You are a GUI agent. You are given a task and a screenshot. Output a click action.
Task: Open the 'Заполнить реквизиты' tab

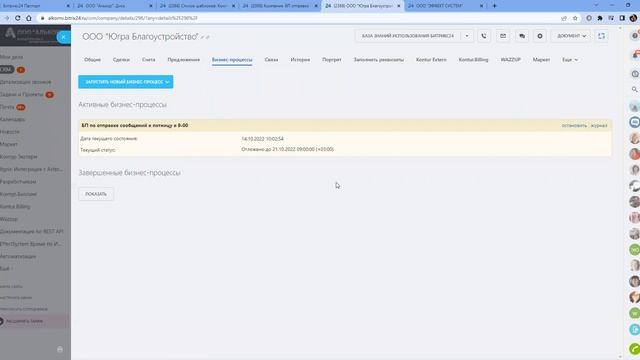pyautogui.click(x=379, y=60)
